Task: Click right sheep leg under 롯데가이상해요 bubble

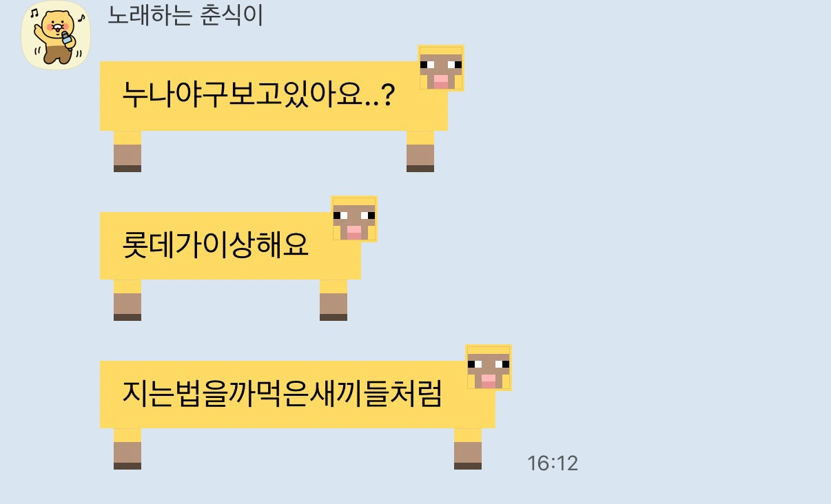Action: coord(334,300)
